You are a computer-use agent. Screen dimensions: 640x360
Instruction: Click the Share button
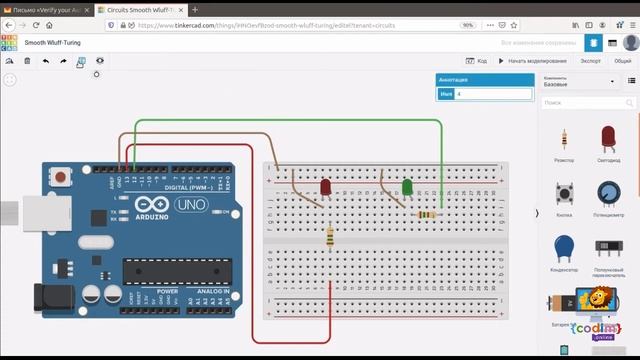tap(622, 61)
